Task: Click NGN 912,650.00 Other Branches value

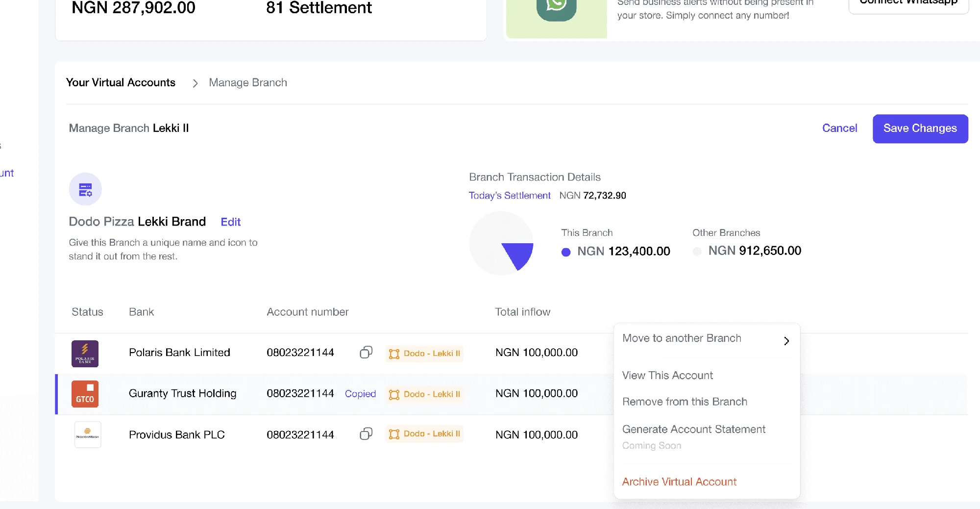Action: [755, 251]
